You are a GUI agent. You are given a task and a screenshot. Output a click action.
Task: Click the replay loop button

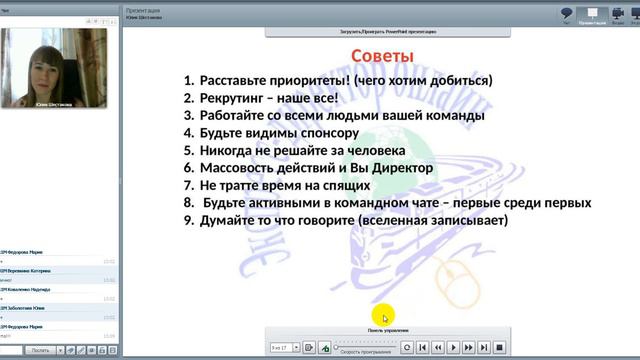click(x=407, y=348)
